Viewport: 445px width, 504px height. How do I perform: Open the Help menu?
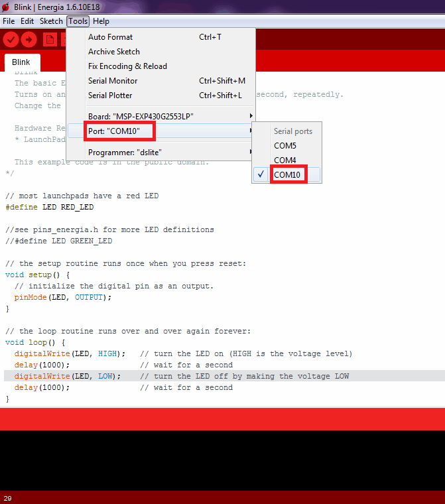(101, 21)
